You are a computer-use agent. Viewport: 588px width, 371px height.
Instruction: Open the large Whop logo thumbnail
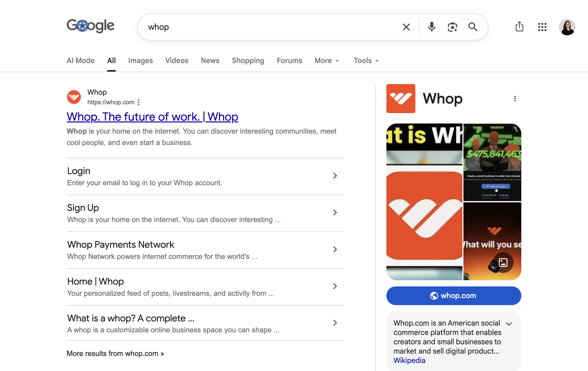click(x=424, y=202)
